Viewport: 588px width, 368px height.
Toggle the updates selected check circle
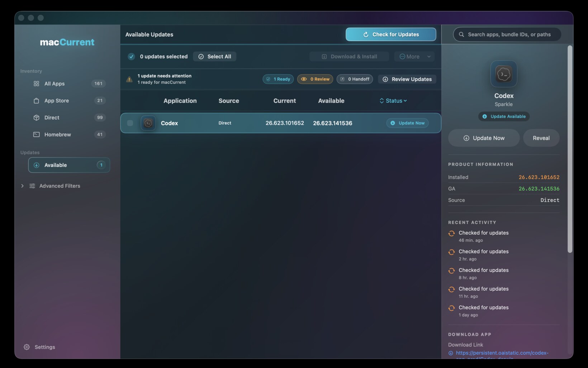(x=131, y=56)
